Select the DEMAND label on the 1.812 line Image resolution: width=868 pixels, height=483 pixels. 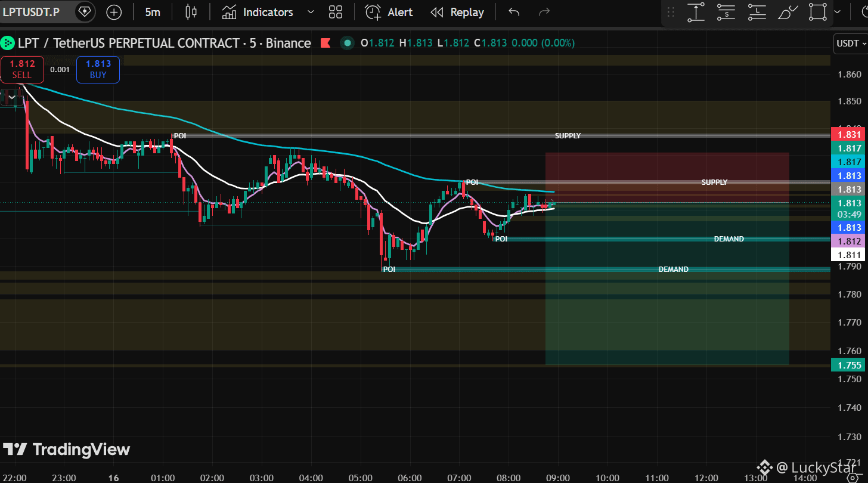tap(728, 239)
